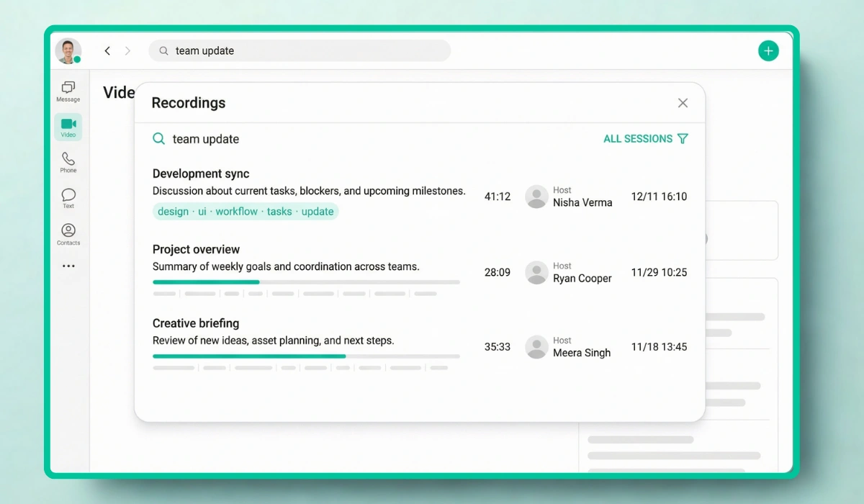Viewport: 864px width, 504px height.
Task: Open the three-dot more options menu
Action: click(x=68, y=266)
